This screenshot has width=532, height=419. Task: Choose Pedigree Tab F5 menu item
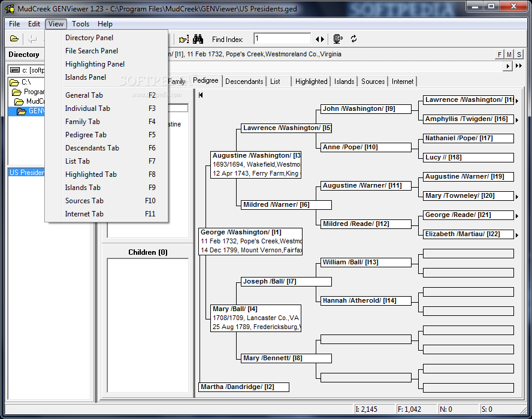107,135
